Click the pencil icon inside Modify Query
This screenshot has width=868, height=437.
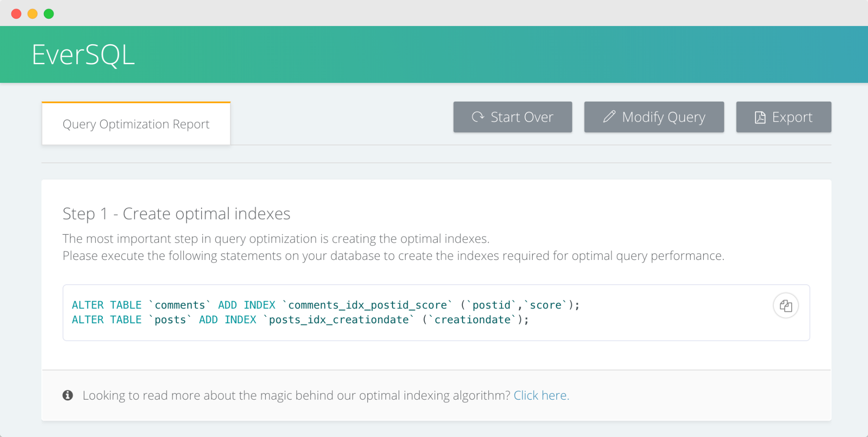tap(610, 116)
